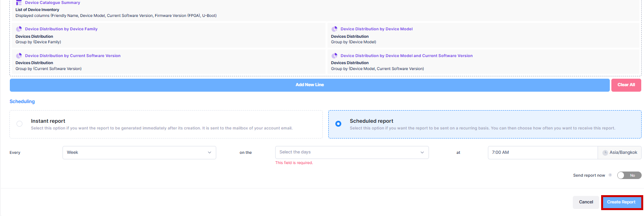Image resolution: width=644 pixels, height=216 pixels.
Task: Click the Create Report button
Action: 621,202
